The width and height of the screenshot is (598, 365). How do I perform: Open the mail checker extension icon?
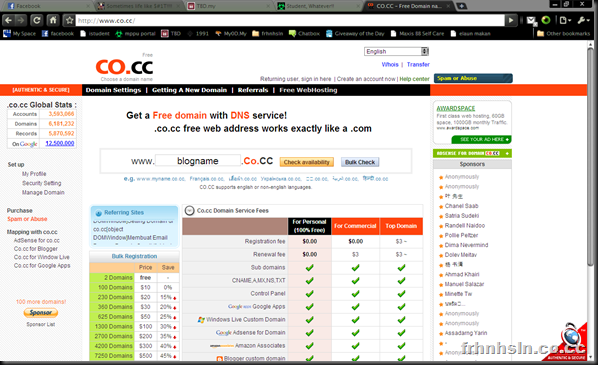531,21
